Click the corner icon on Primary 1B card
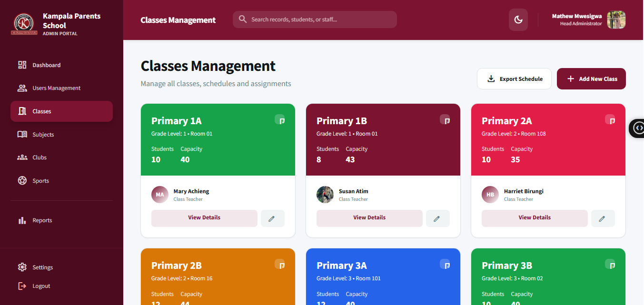The height and width of the screenshot is (305, 644). 445,120
